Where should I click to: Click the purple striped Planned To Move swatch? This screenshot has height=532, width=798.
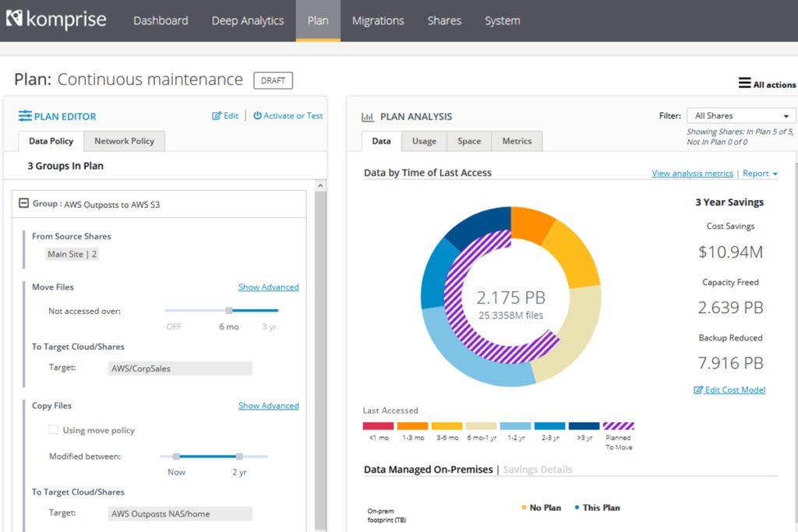pyautogui.click(x=618, y=426)
